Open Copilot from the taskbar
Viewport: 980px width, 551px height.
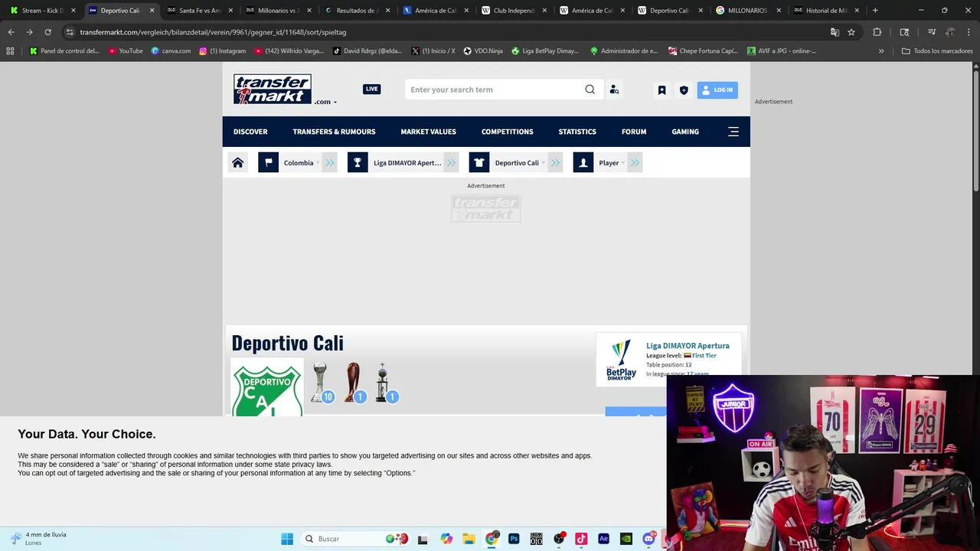click(446, 539)
